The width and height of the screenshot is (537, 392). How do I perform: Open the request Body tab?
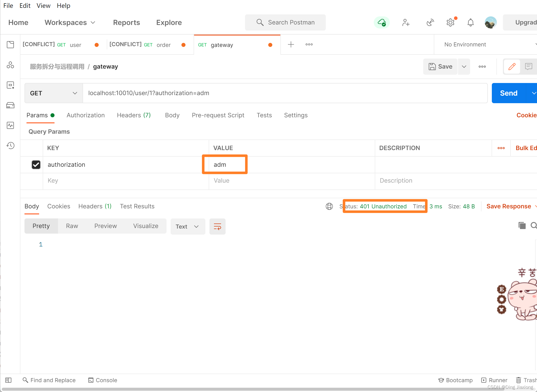[x=172, y=115]
